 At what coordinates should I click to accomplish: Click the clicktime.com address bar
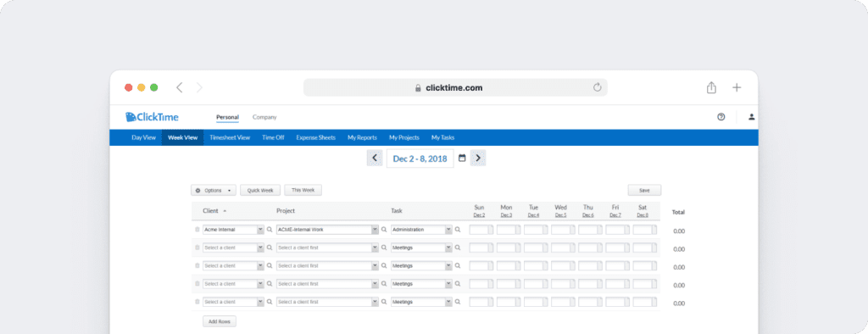(455, 87)
